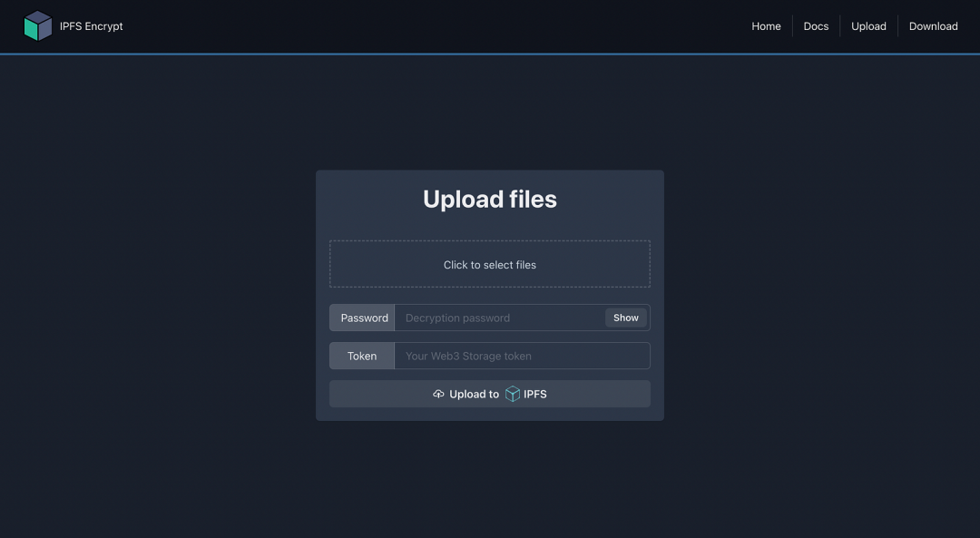Click the "Click to select files" text

(490, 265)
